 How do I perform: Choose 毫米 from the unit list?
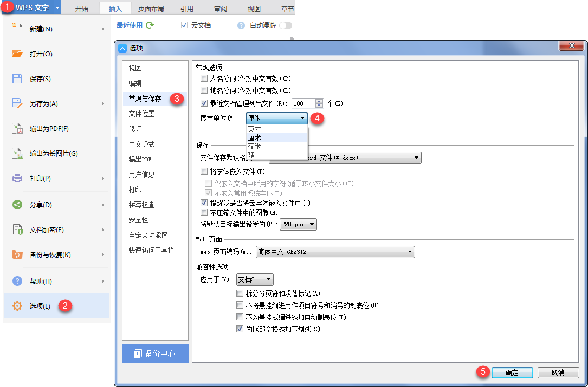277,146
